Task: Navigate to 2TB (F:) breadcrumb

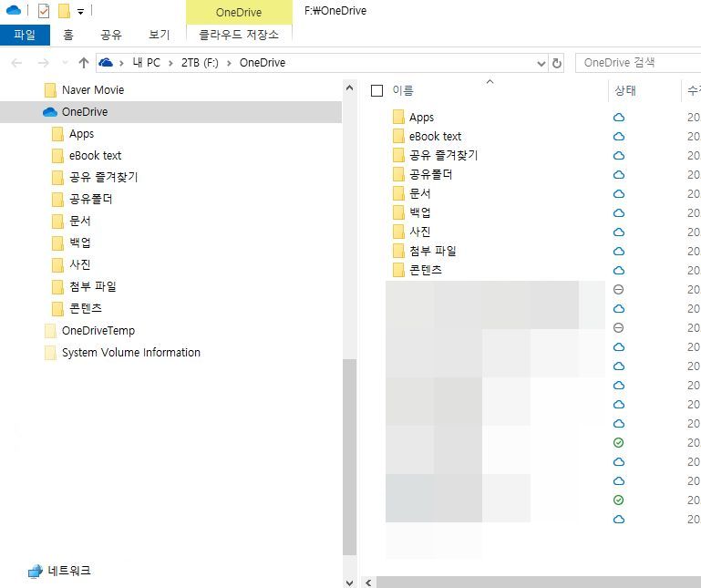Action: 200,63
